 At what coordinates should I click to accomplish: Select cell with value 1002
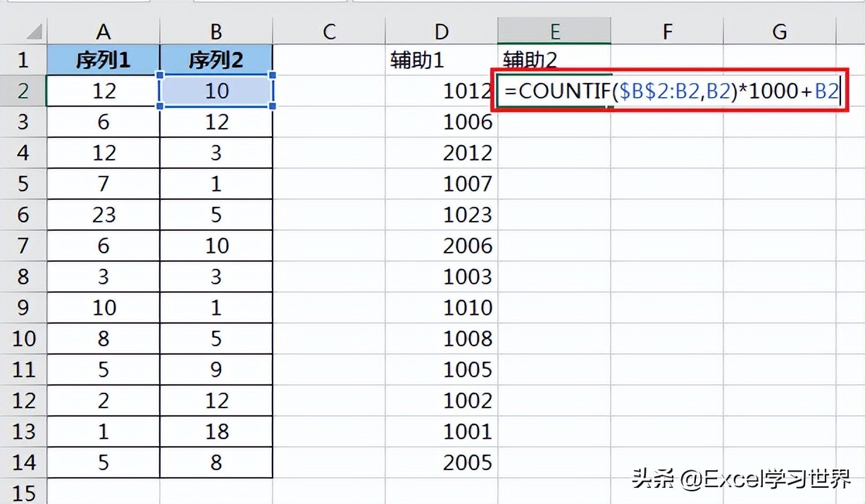click(442, 401)
